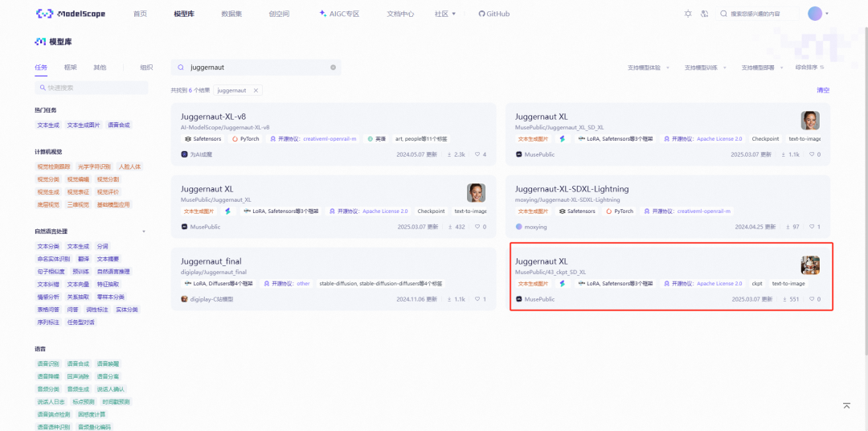Select the 文本生成图片 tag under 热门任务

click(x=84, y=125)
